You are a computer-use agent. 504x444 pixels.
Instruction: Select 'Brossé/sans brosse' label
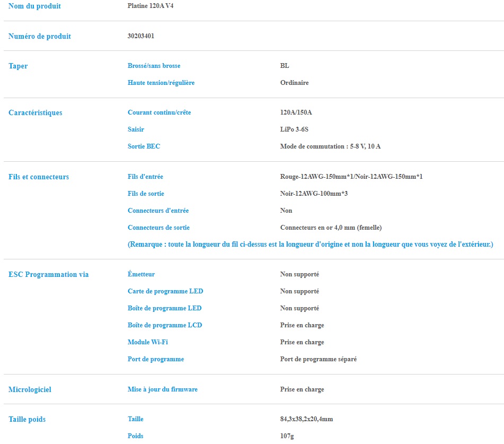click(x=154, y=66)
